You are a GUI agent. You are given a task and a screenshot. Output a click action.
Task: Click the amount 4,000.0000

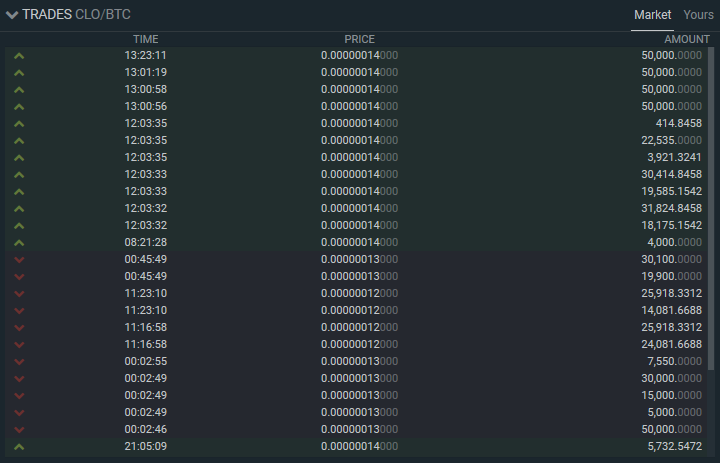tap(675, 242)
